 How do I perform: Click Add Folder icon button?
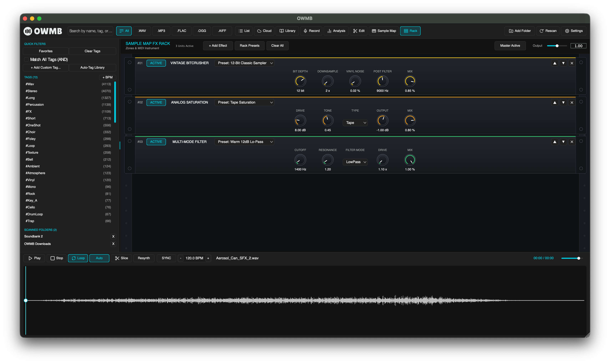click(520, 31)
